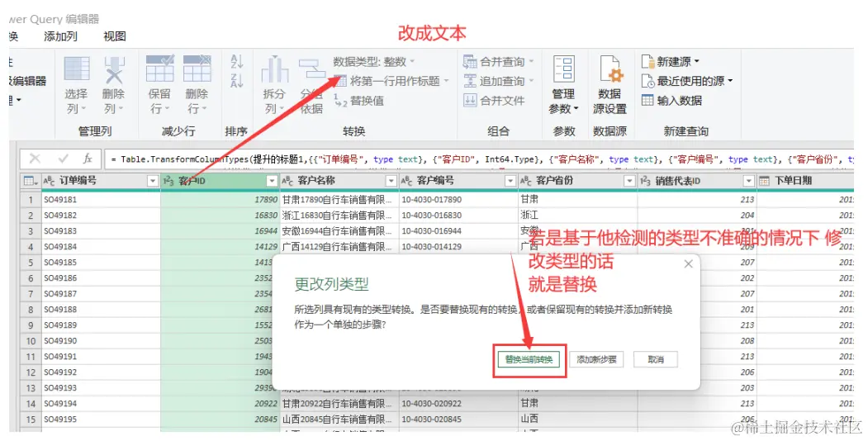868x441 pixels.
Task: Click customer ID cell 20845
Action: point(221,420)
